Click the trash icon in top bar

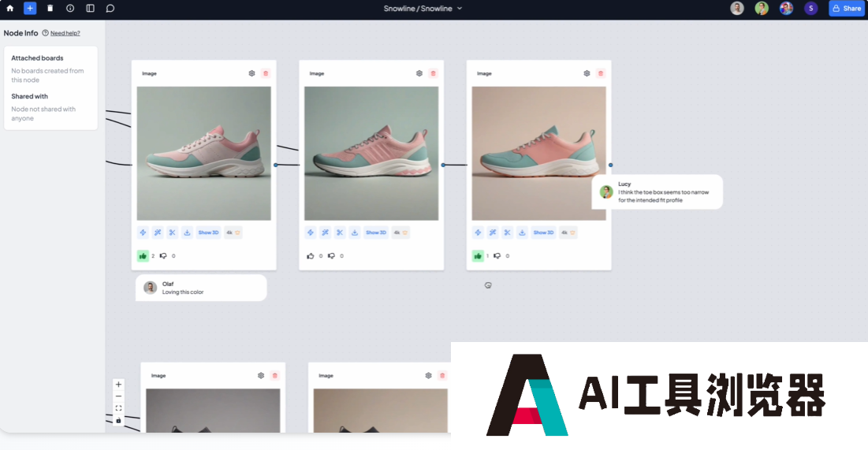click(x=50, y=9)
